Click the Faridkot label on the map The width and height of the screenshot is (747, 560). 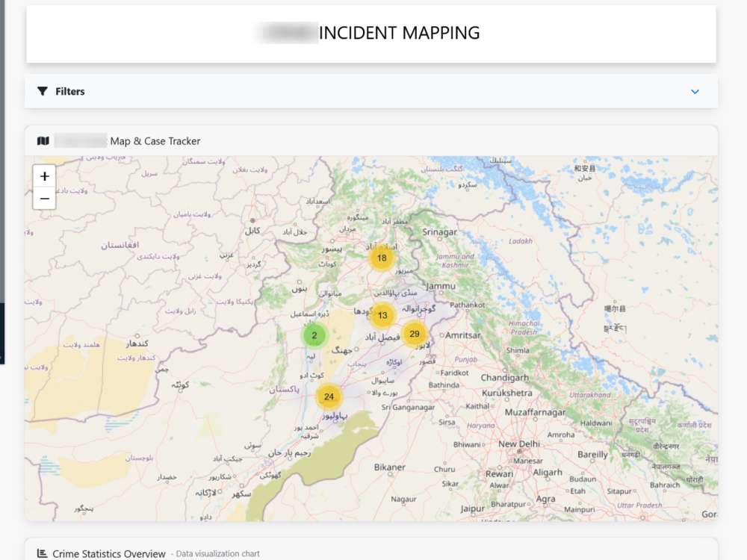point(454,373)
